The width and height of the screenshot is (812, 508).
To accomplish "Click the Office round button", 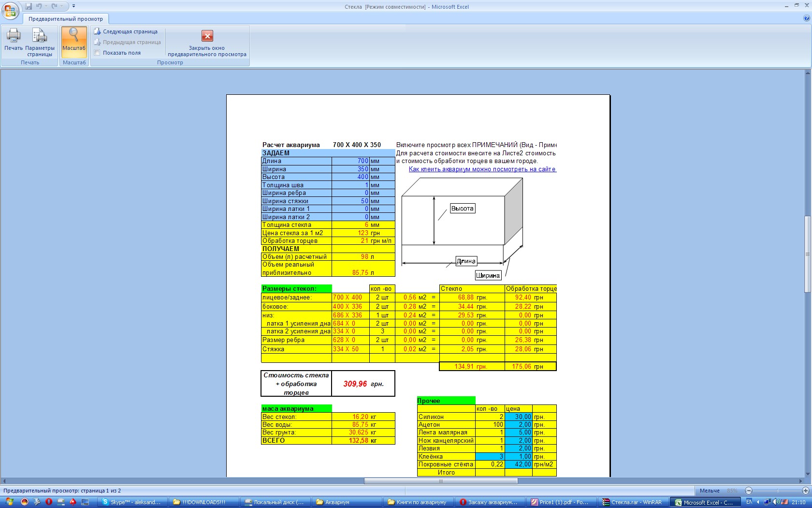I will (x=10, y=10).
